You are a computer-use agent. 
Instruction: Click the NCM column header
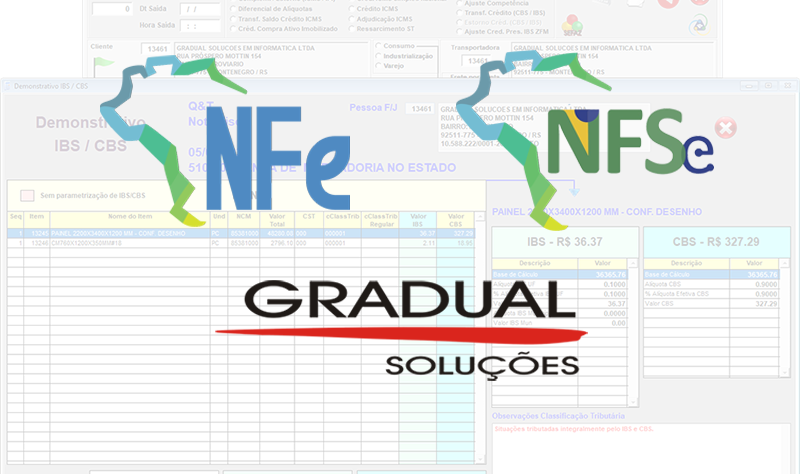point(243,220)
